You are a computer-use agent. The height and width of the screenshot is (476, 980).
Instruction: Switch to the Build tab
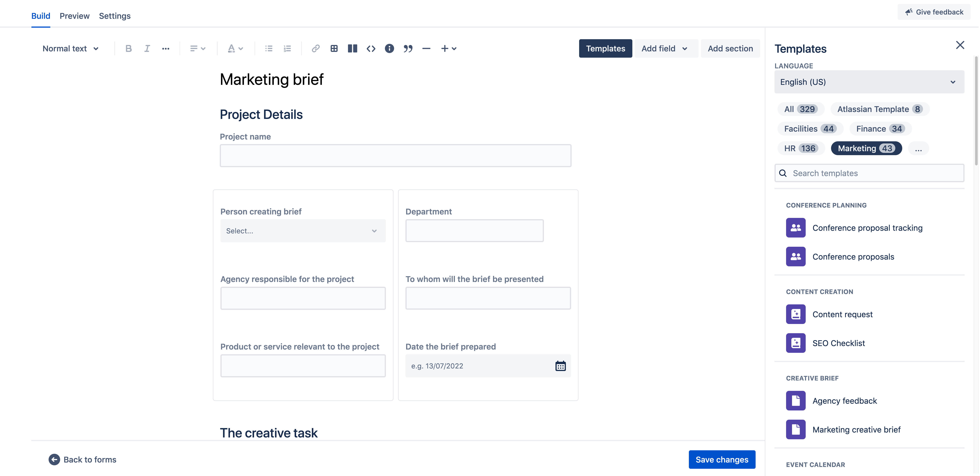click(40, 16)
